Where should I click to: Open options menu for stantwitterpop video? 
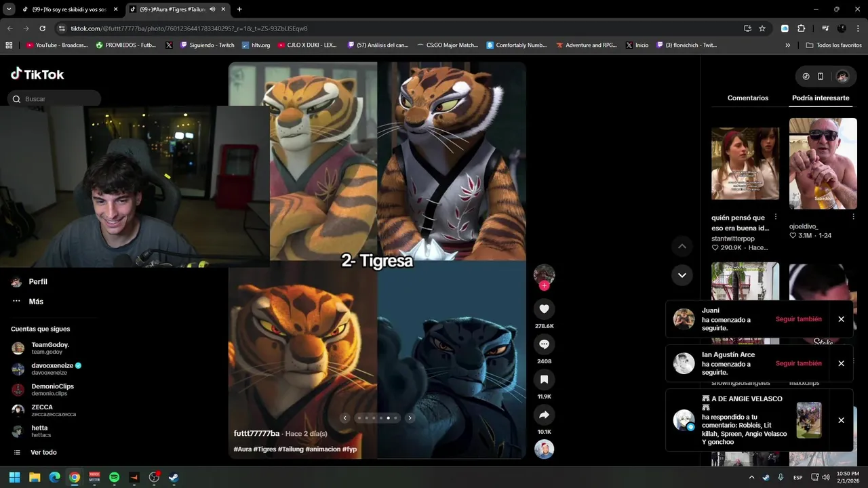pos(776,217)
